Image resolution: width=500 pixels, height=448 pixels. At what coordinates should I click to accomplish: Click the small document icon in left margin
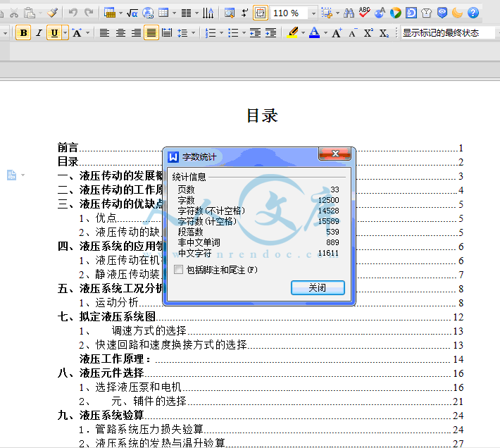coord(11,175)
